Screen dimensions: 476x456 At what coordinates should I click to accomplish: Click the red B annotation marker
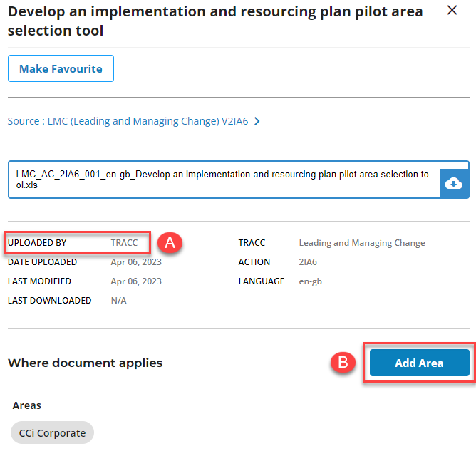pyautogui.click(x=343, y=362)
